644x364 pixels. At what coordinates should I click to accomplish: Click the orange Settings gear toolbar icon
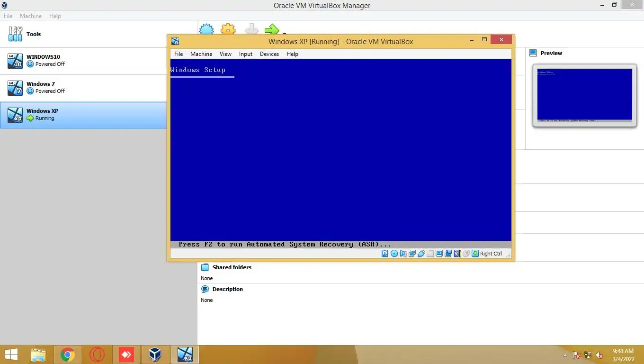[x=228, y=29]
